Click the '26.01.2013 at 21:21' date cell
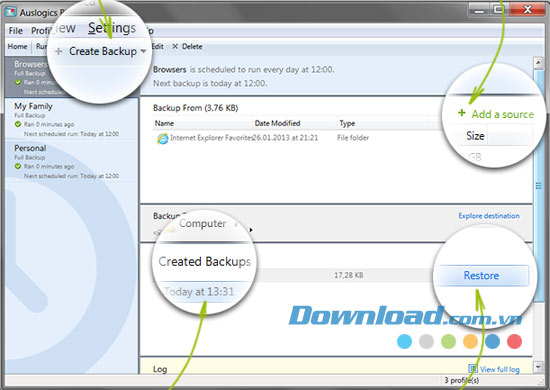Viewport: 550px width, 390px height. tap(285, 138)
